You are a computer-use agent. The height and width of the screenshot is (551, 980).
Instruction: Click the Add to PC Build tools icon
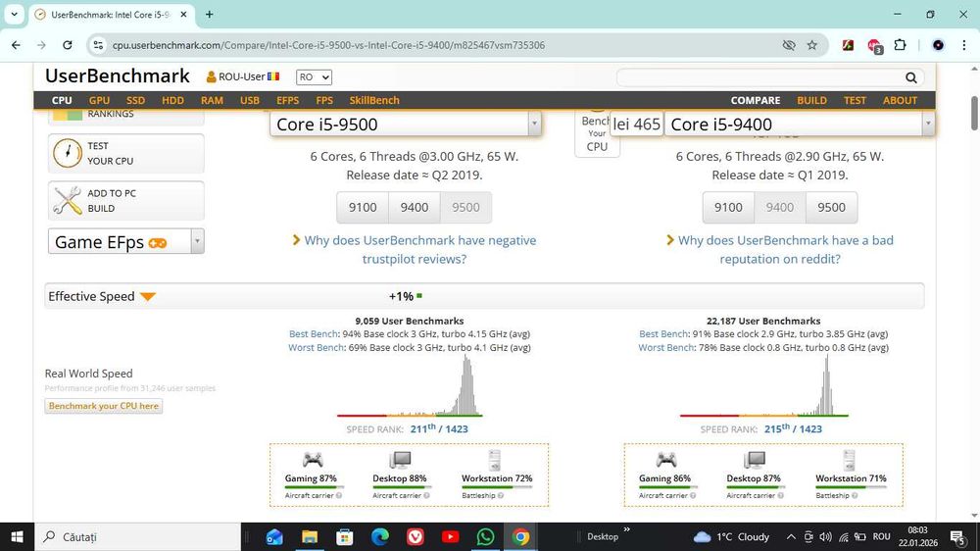pos(68,201)
